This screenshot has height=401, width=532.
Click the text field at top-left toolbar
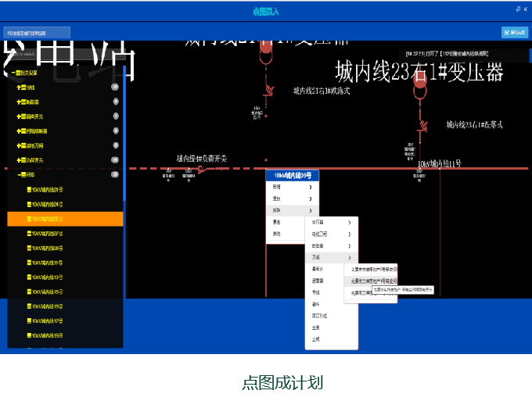pos(37,33)
